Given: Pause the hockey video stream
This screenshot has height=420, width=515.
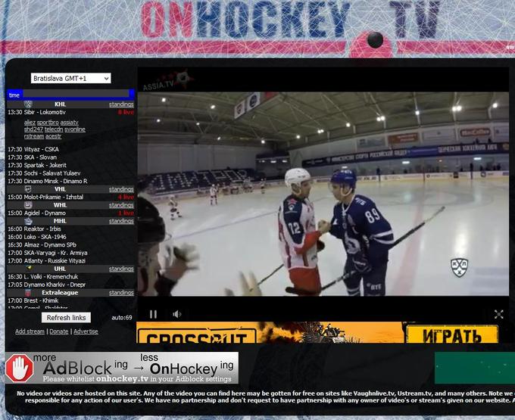Looking at the screenshot, I should click(x=153, y=314).
